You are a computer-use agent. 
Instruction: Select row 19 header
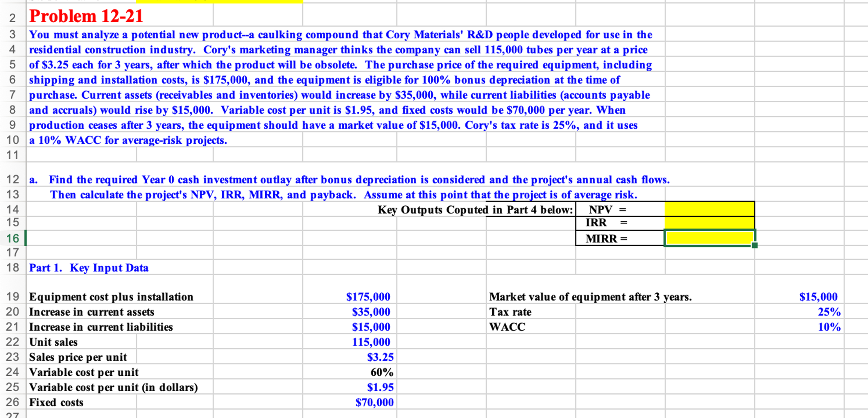tap(12, 296)
